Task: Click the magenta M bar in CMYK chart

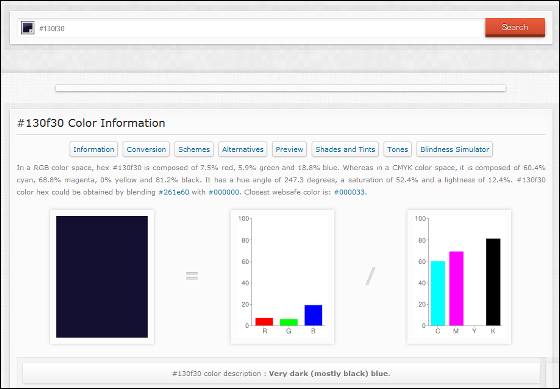Action: (x=456, y=288)
